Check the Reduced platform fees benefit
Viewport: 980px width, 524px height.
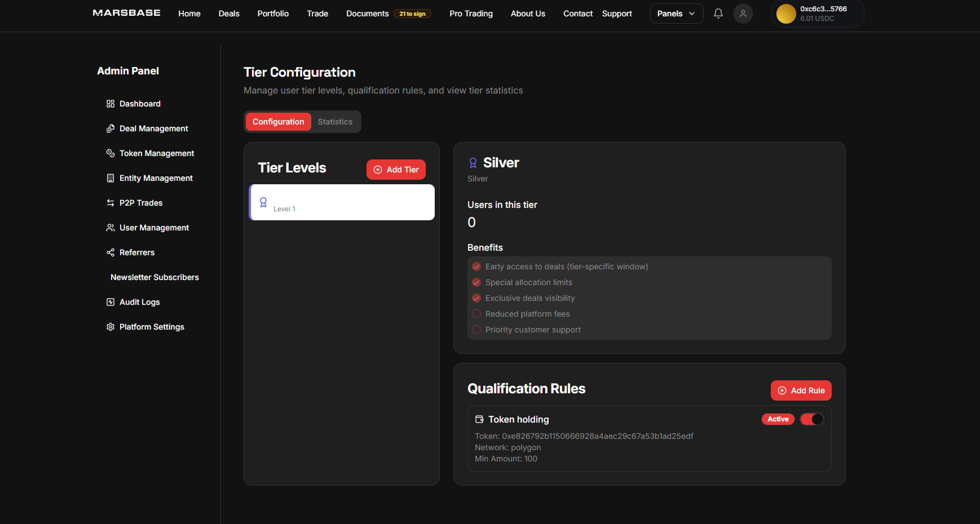tap(476, 314)
